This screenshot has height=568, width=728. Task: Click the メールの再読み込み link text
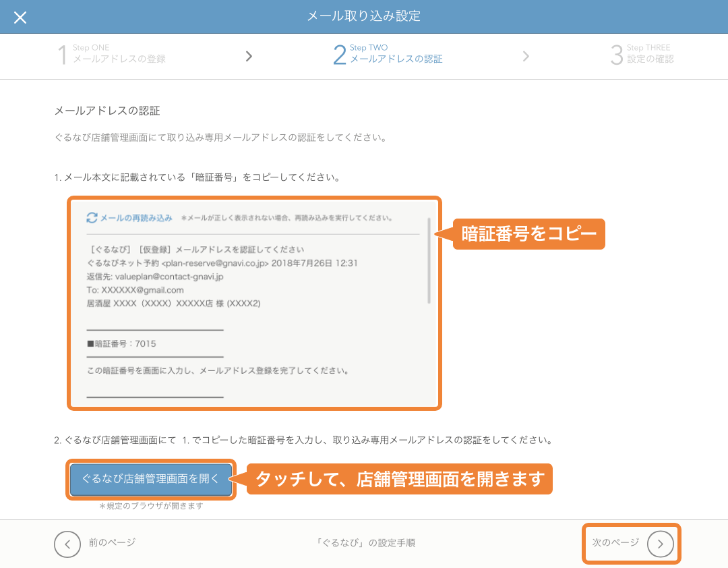(x=136, y=218)
